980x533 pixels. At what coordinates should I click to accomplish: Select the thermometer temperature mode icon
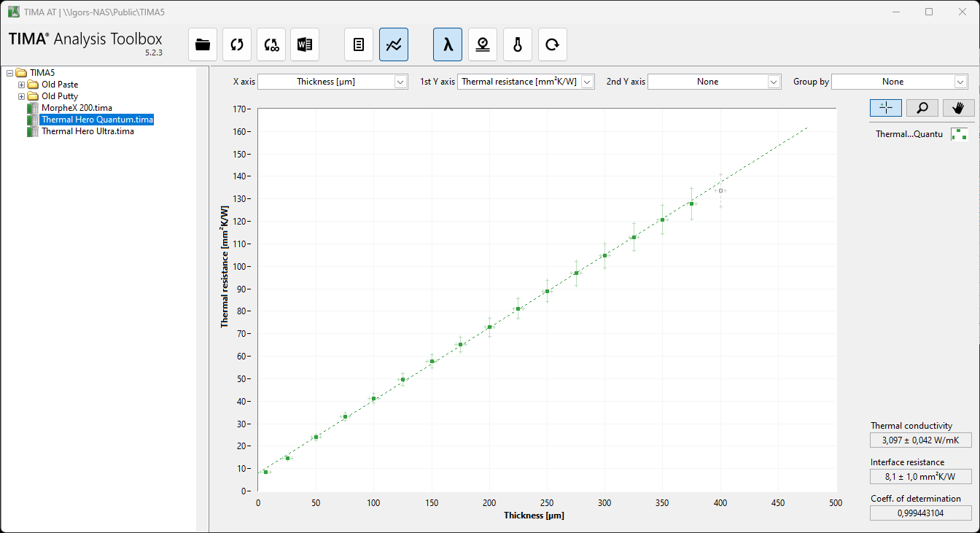tap(518, 44)
